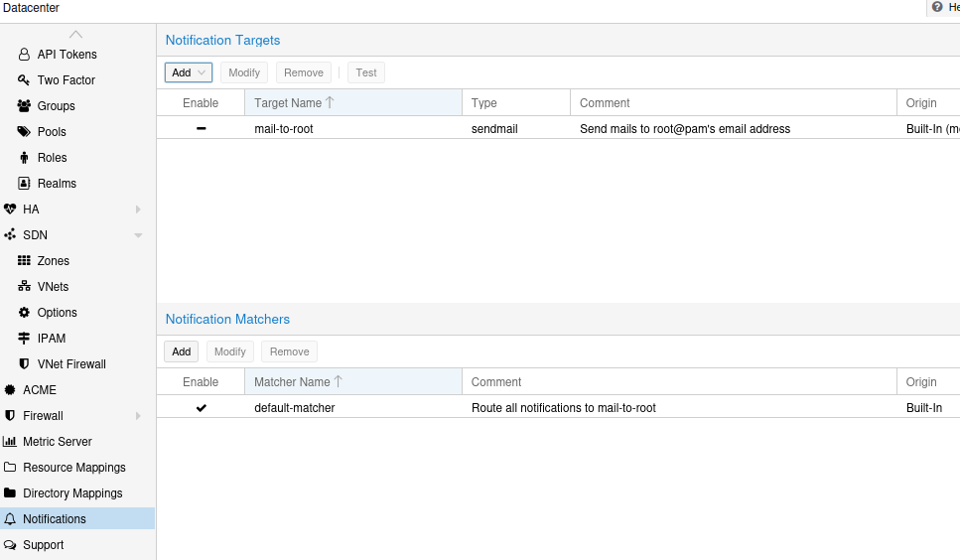Toggle enable checkmark of default-matcher

pos(202,408)
